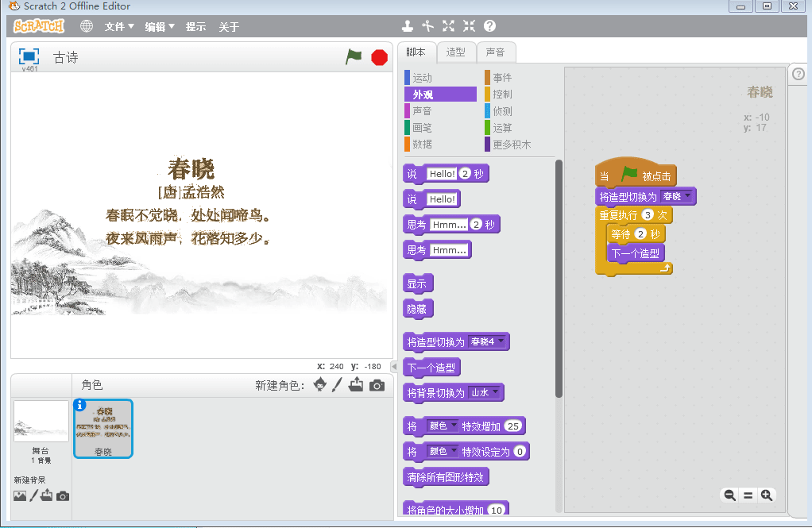Open the 关于 menu item
Viewport: 812px width, 528px height.
[229, 26]
